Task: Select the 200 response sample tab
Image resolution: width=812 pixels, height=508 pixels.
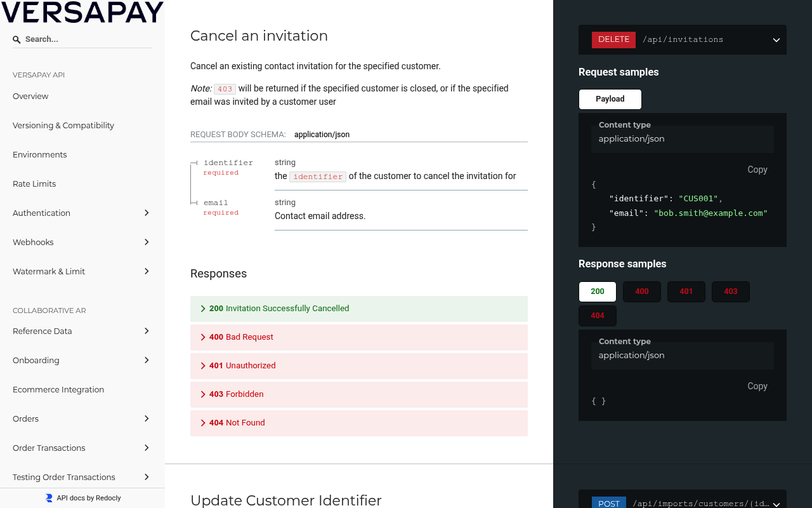Action: pos(598,291)
